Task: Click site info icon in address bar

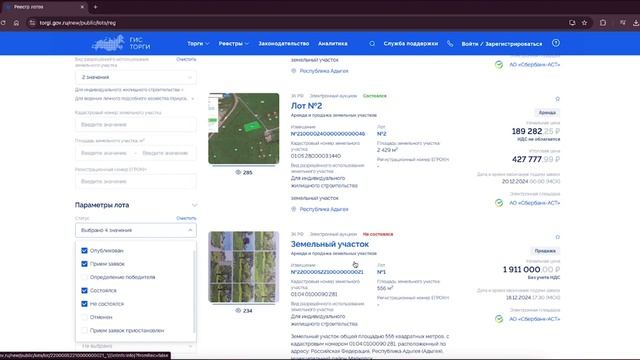Action: [x=32, y=23]
